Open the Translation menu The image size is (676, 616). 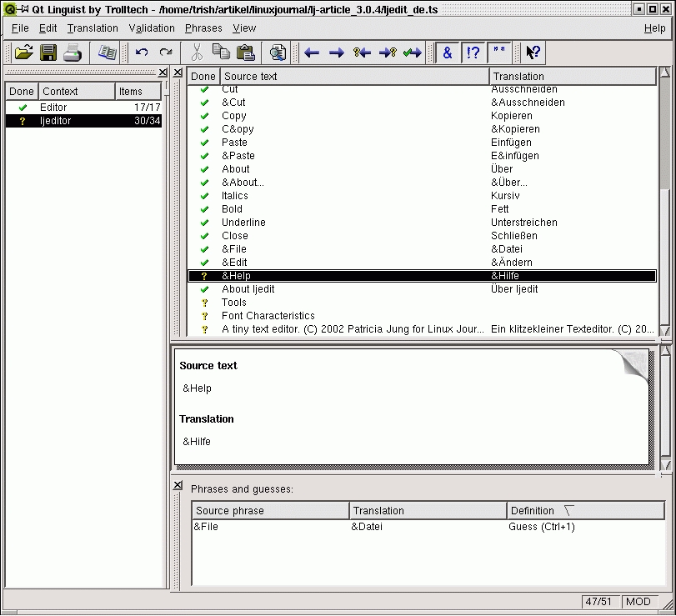[x=92, y=28]
